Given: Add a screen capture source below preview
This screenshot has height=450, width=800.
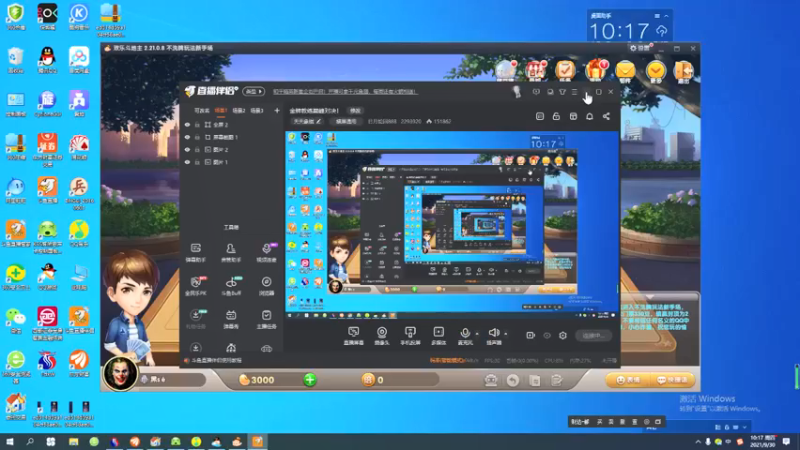Looking at the screenshot, I should coord(354,336).
